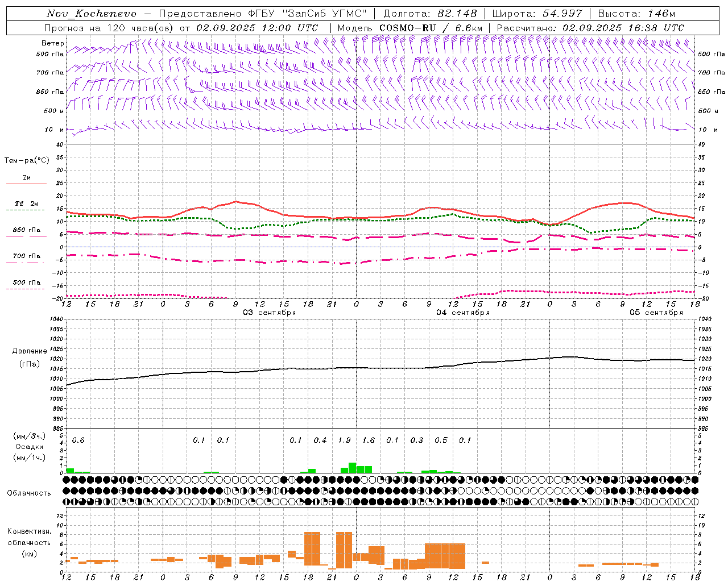Click the precipitation value "1.9"
The image size is (728, 582).
[344, 440]
